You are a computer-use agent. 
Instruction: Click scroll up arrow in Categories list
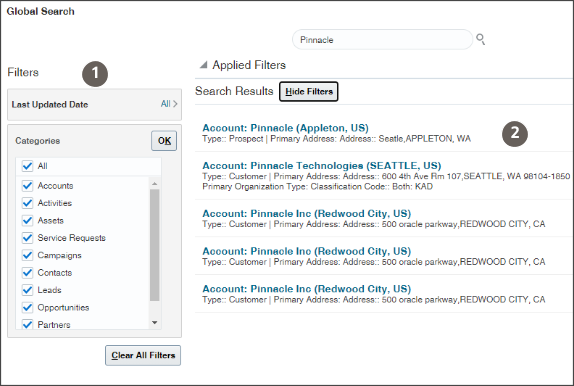[154, 183]
